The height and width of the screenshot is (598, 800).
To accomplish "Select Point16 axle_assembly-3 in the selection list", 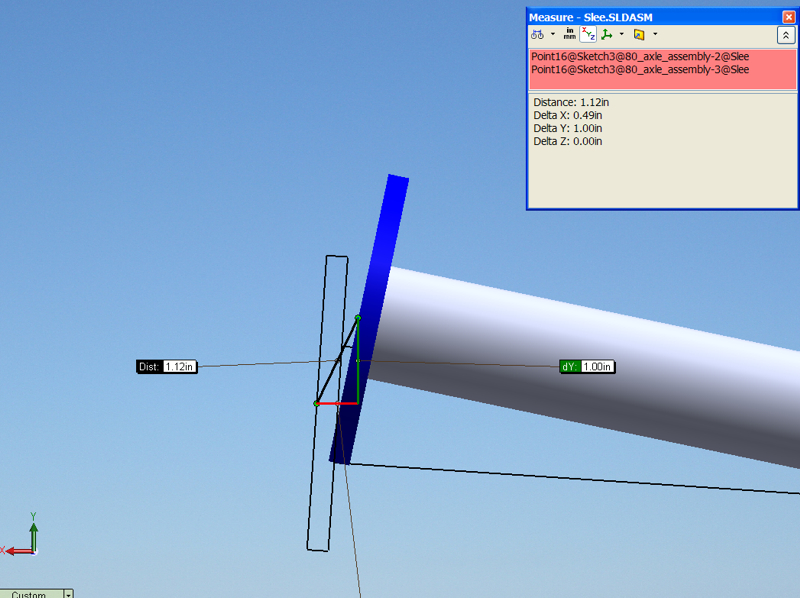I will click(x=640, y=69).
